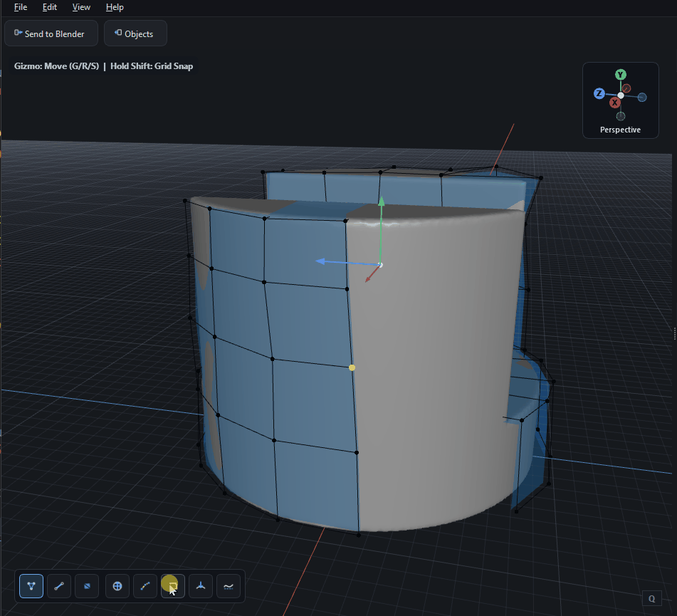Click the 'Hold Shift: Grid Snap' hint text
Screen dimensions: 677x616
(152, 66)
